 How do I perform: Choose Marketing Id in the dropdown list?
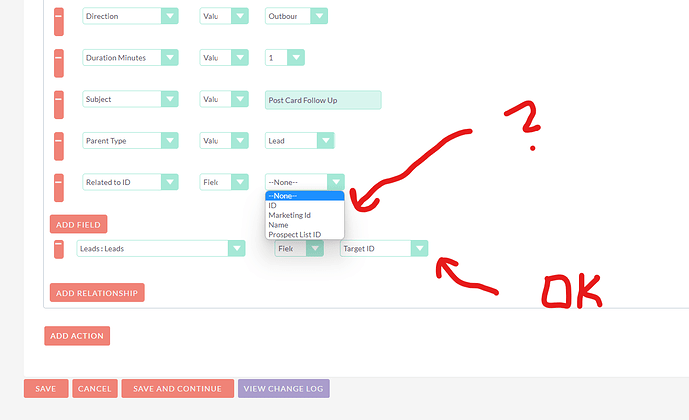(305, 215)
